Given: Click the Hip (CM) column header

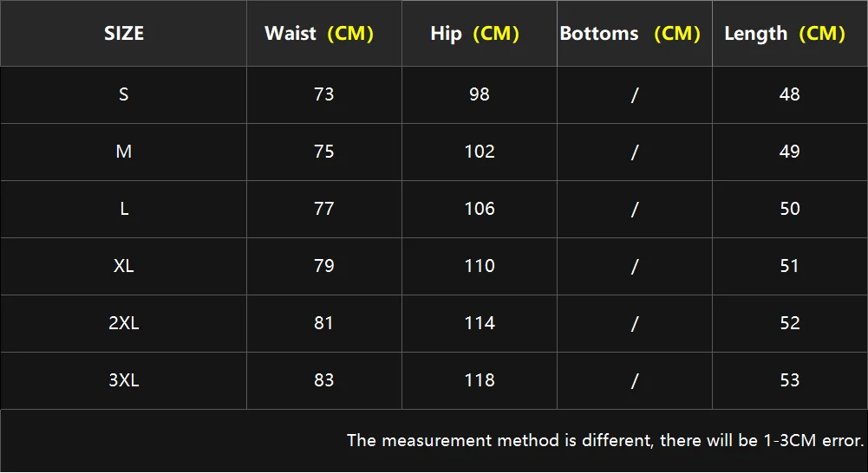Looking at the screenshot, I should [474, 34].
